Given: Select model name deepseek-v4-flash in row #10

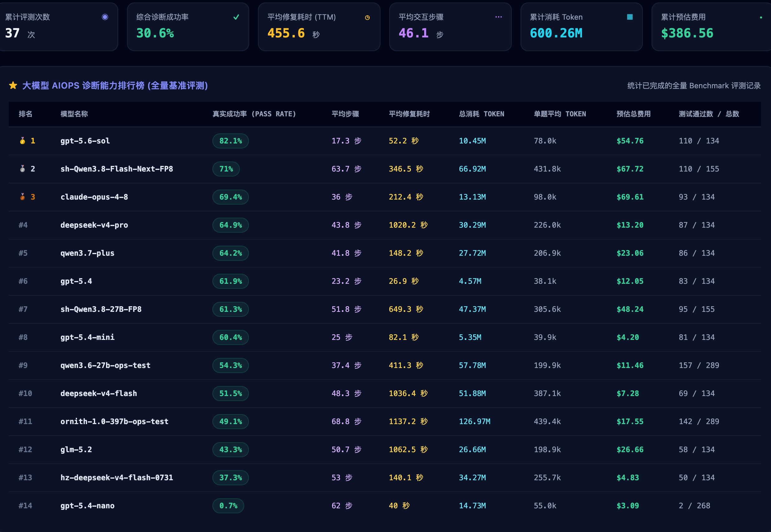Looking at the screenshot, I should click(99, 393).
